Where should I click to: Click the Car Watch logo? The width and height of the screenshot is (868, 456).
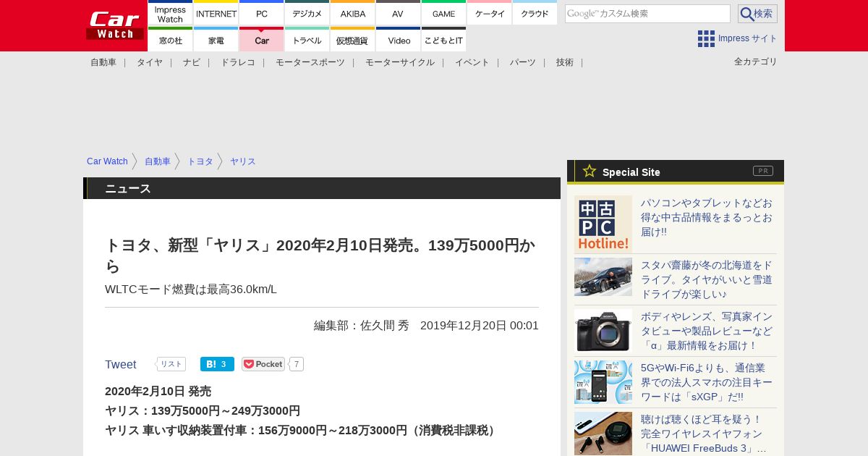pyautogui.click(x=115, y=25)
